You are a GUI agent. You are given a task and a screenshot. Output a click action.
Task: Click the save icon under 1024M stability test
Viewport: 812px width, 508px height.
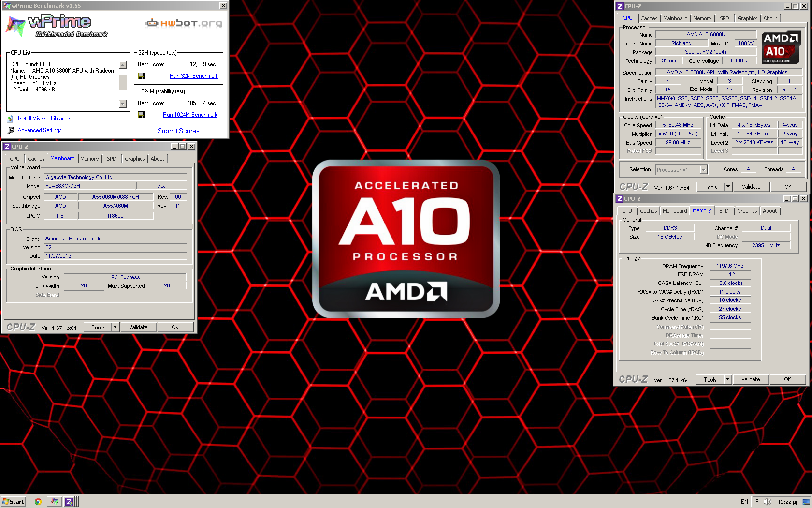click(x=141, y=115)
